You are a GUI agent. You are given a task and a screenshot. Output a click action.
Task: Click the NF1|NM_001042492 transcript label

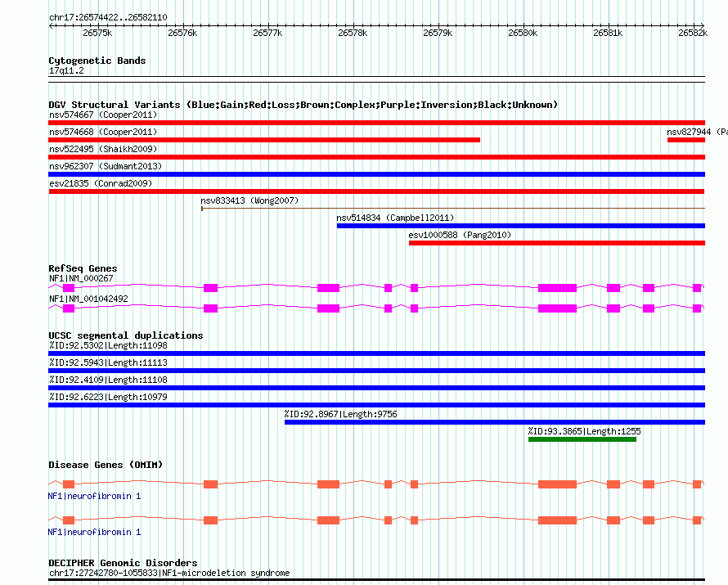88,299
